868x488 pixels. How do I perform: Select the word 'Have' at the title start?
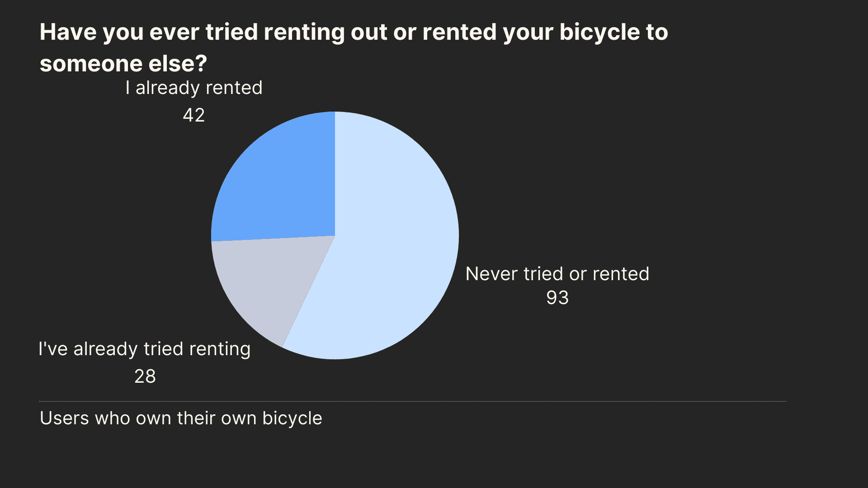pos(68,33)
